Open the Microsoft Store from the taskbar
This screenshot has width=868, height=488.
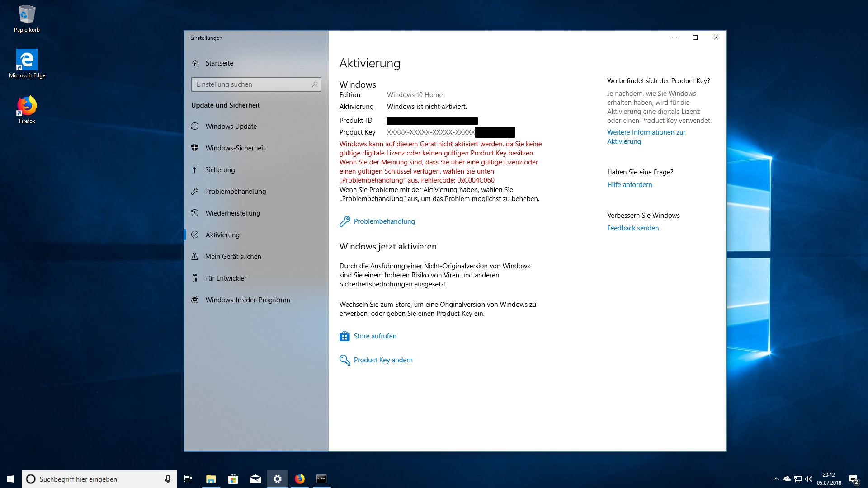point(232,479)
